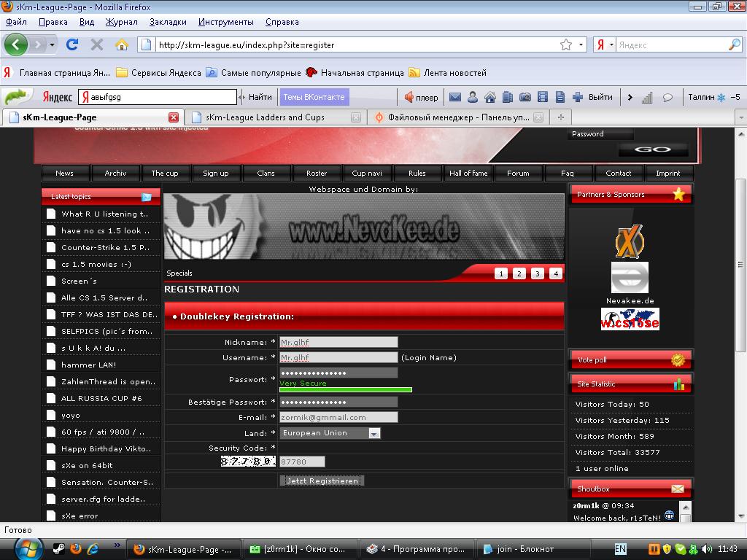
Task: Click the camera photo icon on the toolbar
Action: pyautogui.click(x=525, y=97)
